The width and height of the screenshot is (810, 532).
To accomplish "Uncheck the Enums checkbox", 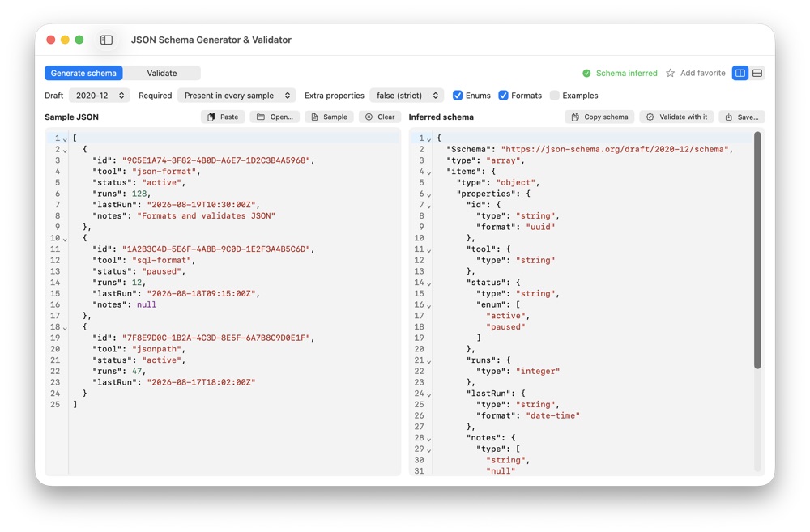I will click(x=457, y=96).
